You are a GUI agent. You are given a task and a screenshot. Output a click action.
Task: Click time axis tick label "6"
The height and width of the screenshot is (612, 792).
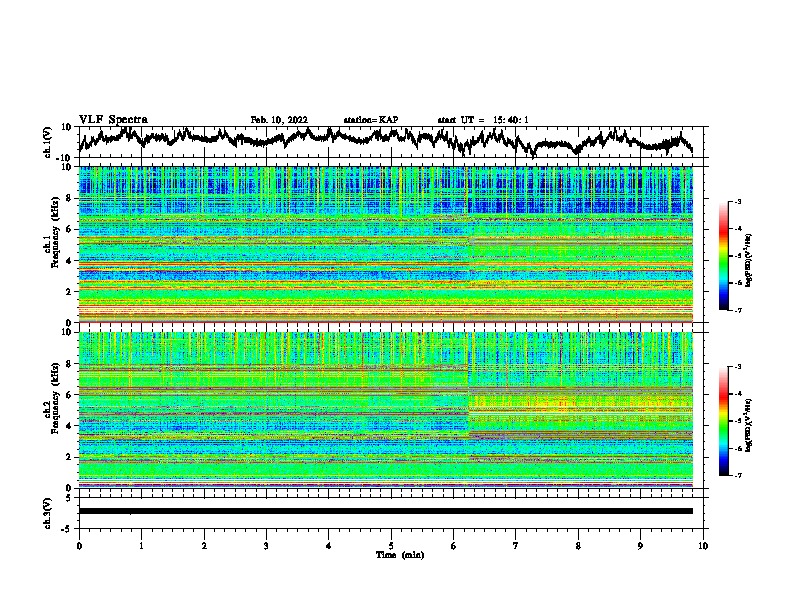pyautogui.click(x=453, y=546)
